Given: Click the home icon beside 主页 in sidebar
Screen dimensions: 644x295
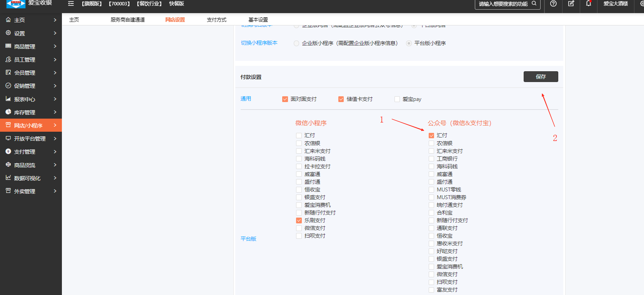Looking at the screenshot, I should pos(8,20).
